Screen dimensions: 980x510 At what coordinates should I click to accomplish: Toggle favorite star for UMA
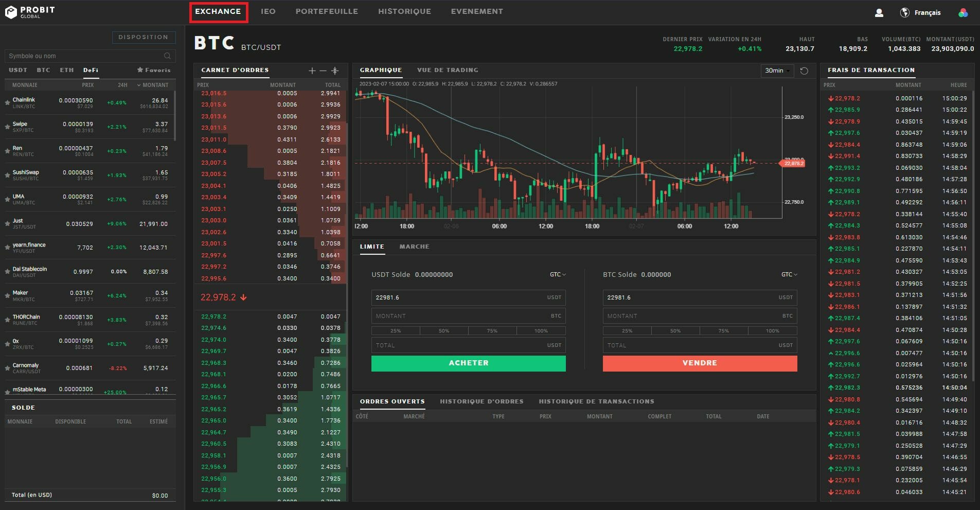(x=8, y=199)
